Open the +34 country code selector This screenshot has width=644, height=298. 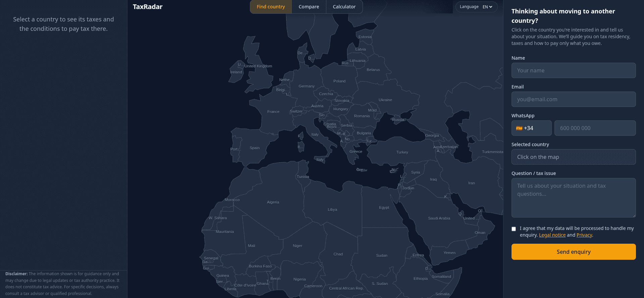tap(531, 128)
